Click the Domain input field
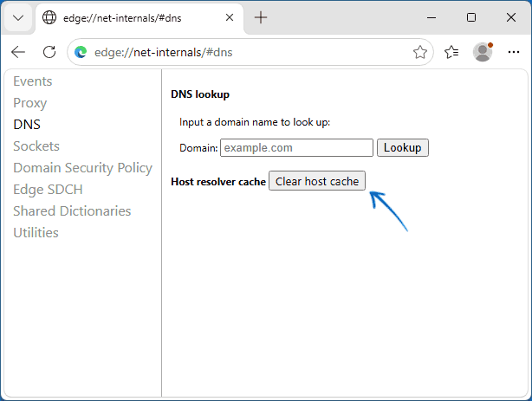 click(296, 147)
